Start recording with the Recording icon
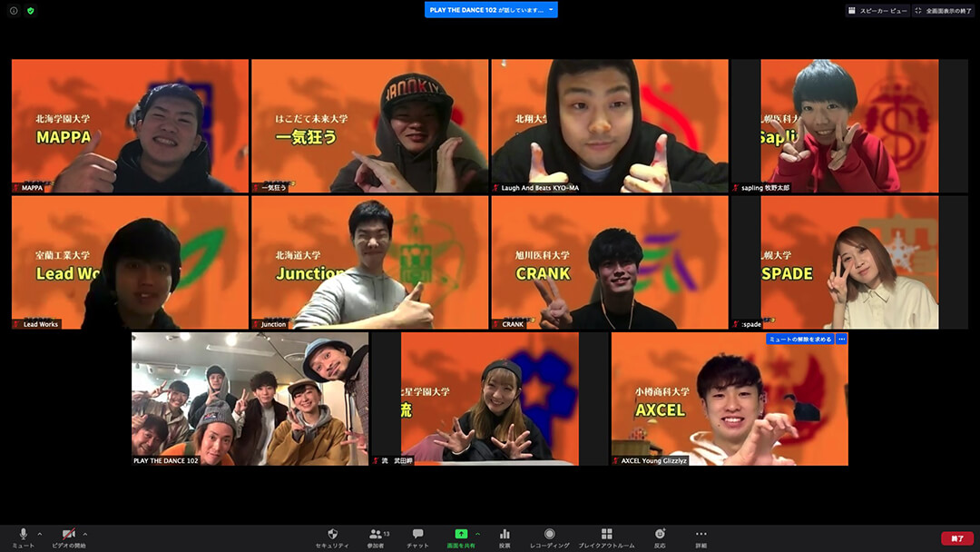The image size is (980, 552). (x=549, y=536)
